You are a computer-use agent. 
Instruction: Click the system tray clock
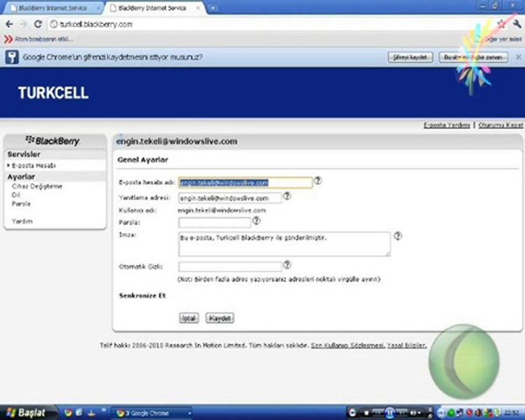pyautogui.click(x=512, y=413)
